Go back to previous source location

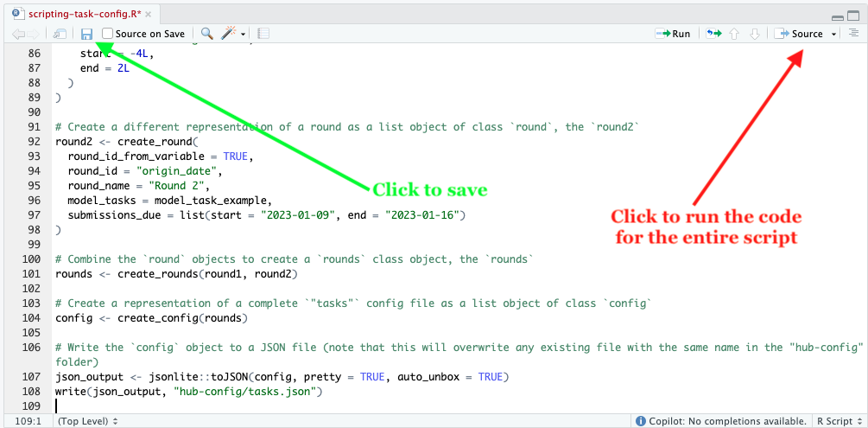(x=18, y=34)
